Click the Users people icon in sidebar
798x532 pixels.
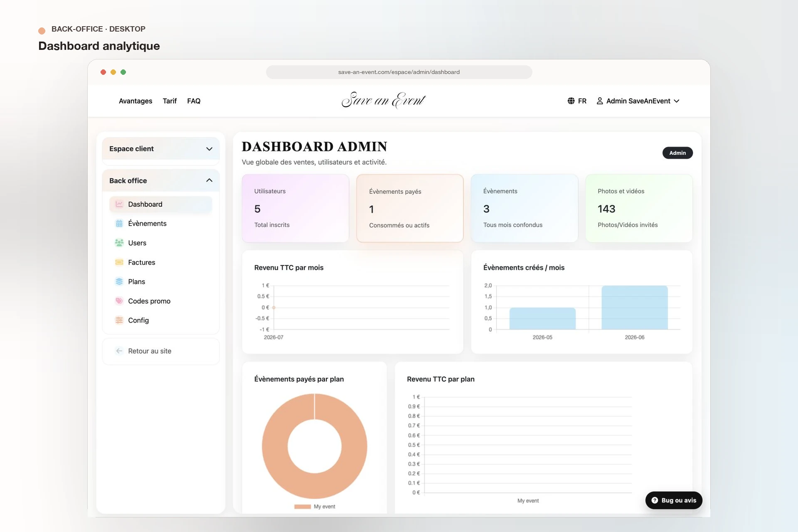(119, 243)
